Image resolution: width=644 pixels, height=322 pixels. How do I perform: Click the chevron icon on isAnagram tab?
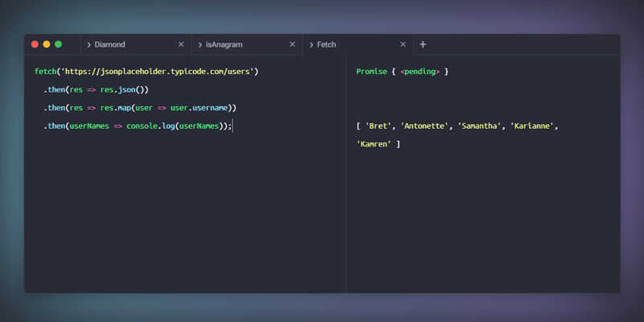coord(200,45)
